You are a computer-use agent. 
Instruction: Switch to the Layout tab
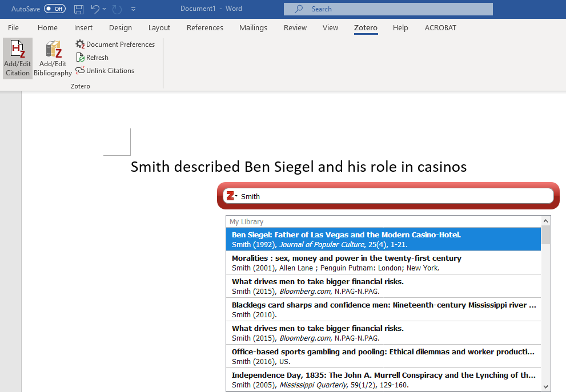(x=159, y=28)
